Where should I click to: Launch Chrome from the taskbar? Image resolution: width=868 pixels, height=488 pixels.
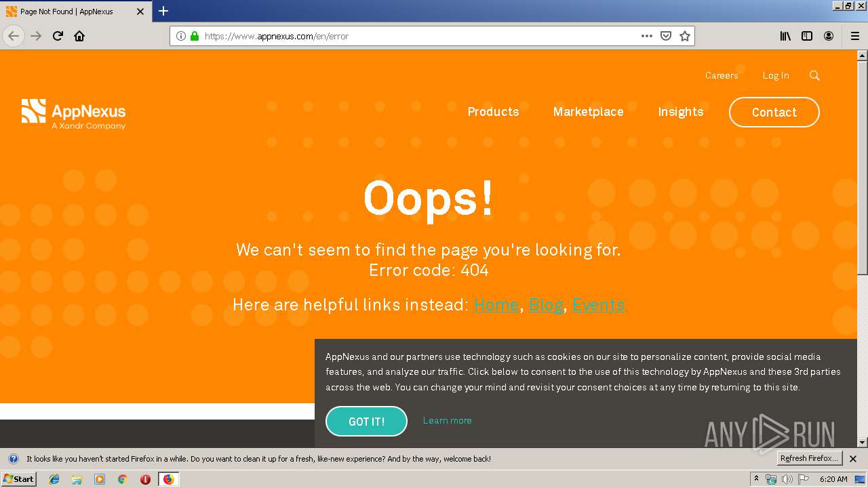(x=122, y=479)
